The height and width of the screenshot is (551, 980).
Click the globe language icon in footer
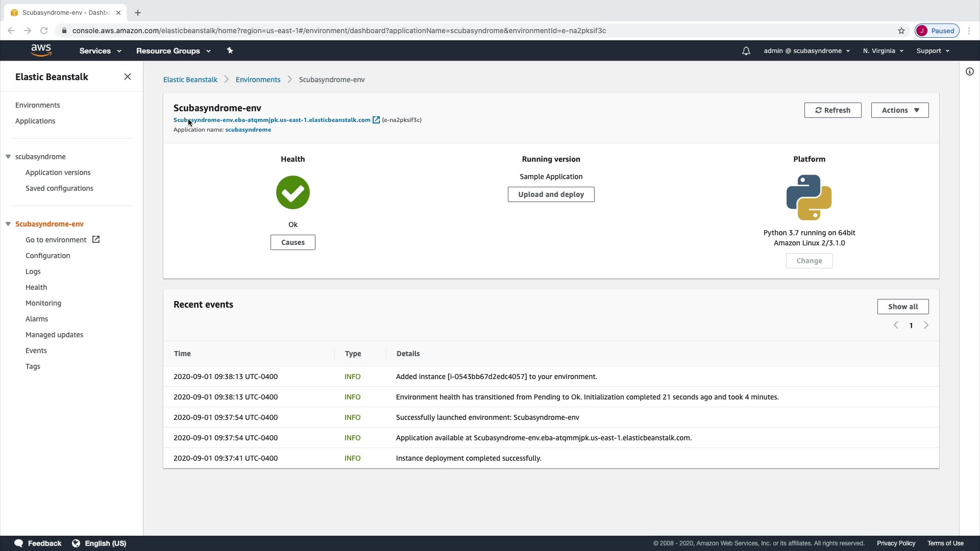click(76, 543)
